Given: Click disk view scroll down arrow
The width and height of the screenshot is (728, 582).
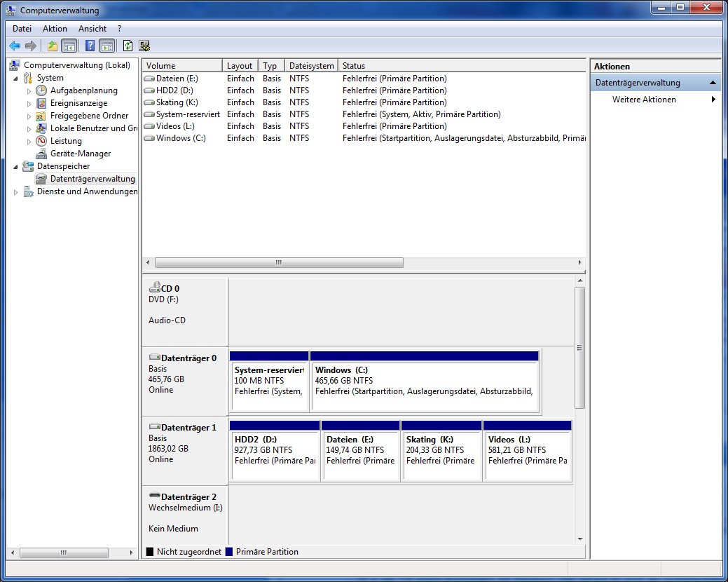Looking at the screenshot, I should coord(580,539).
